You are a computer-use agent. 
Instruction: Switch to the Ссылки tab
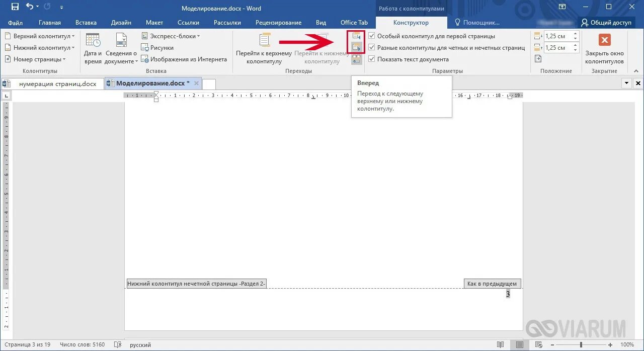coord(188,23)
